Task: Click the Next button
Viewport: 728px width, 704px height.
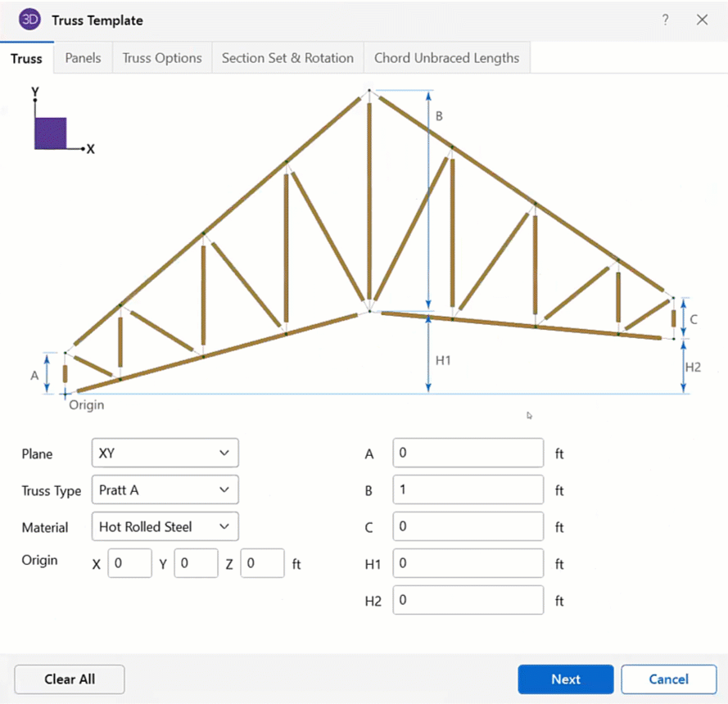Action: pos(565,679)
